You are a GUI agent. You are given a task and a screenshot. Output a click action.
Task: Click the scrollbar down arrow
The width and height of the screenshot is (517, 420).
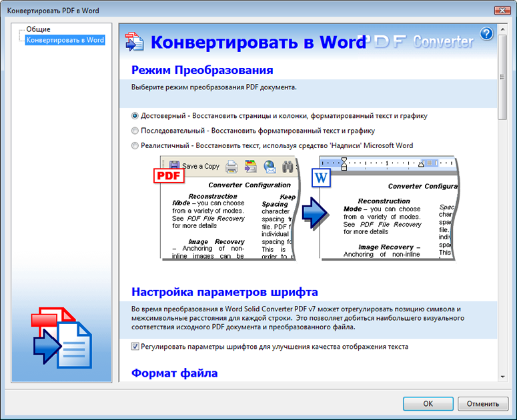[x=502, y=377]
